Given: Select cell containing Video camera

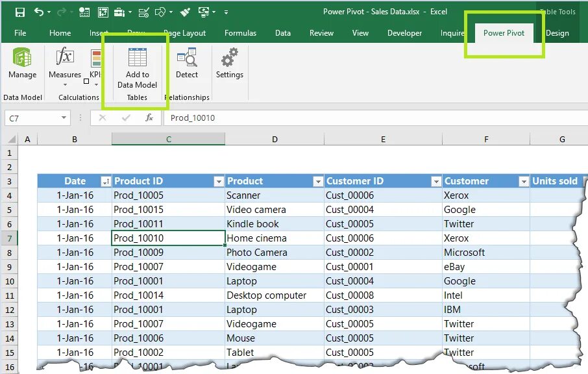Looking at the screenshot, I should click(275, 210).
